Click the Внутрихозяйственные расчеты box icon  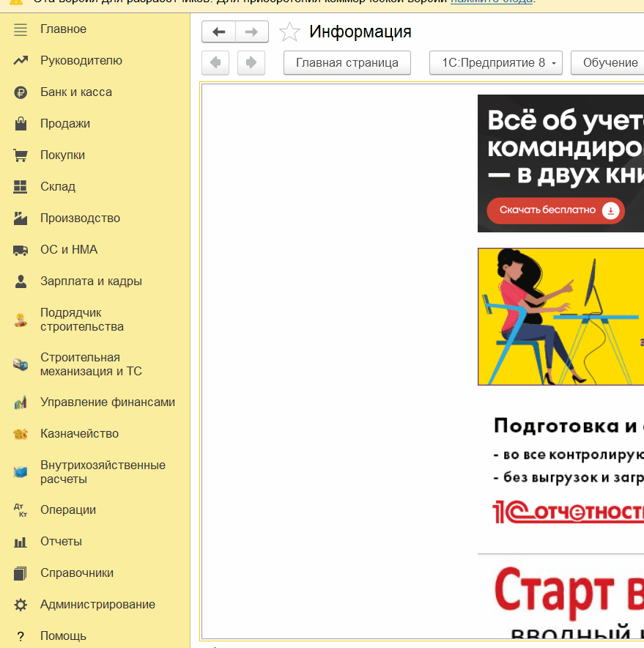(21, 472)
